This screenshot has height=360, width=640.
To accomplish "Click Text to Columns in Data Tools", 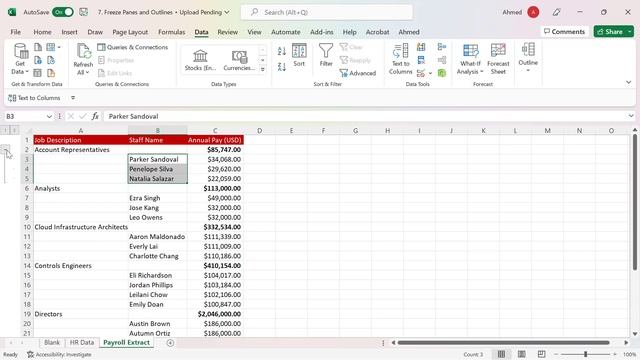I will coord(400,59).
